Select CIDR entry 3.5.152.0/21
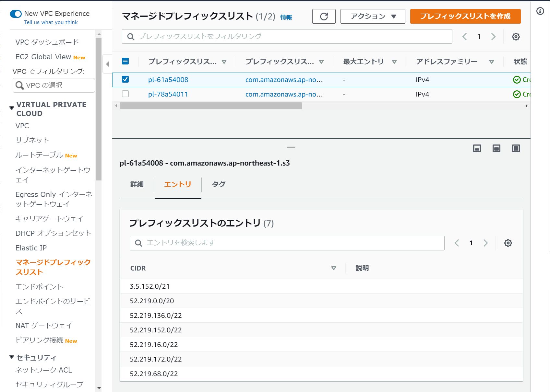 [x=321, y=286]
